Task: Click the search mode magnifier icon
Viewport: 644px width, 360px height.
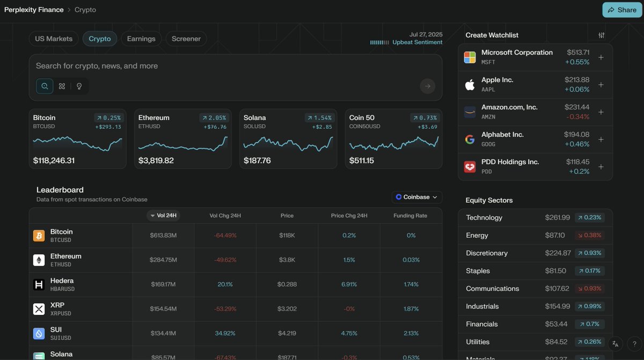Action: pos(45,86)
